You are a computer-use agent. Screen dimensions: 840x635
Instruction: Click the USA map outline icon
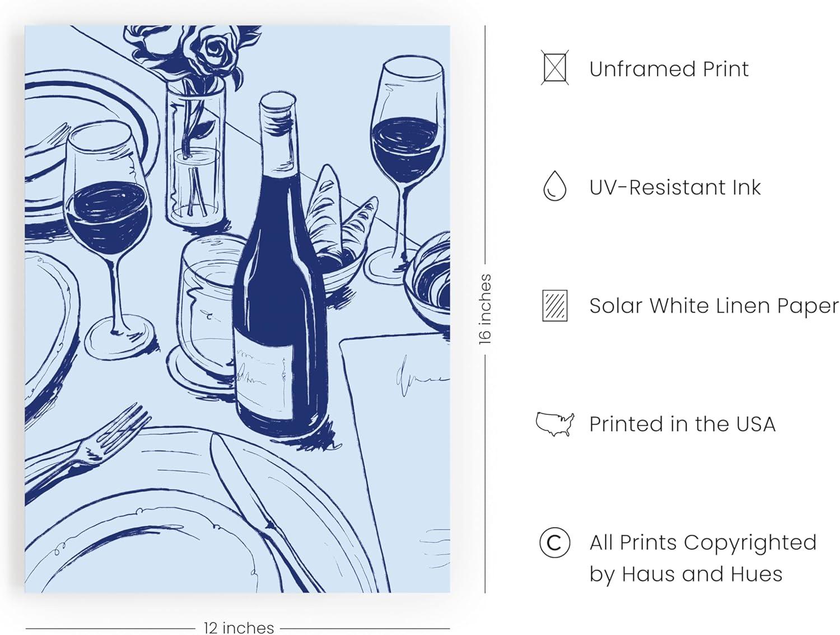click(x=555, y=424)
